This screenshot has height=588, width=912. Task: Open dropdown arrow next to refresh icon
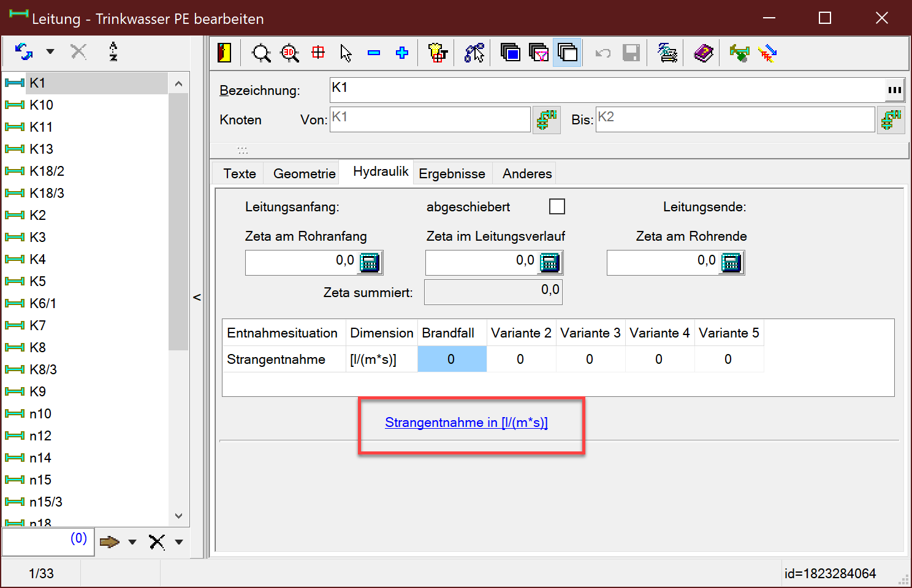coord(50,51)
